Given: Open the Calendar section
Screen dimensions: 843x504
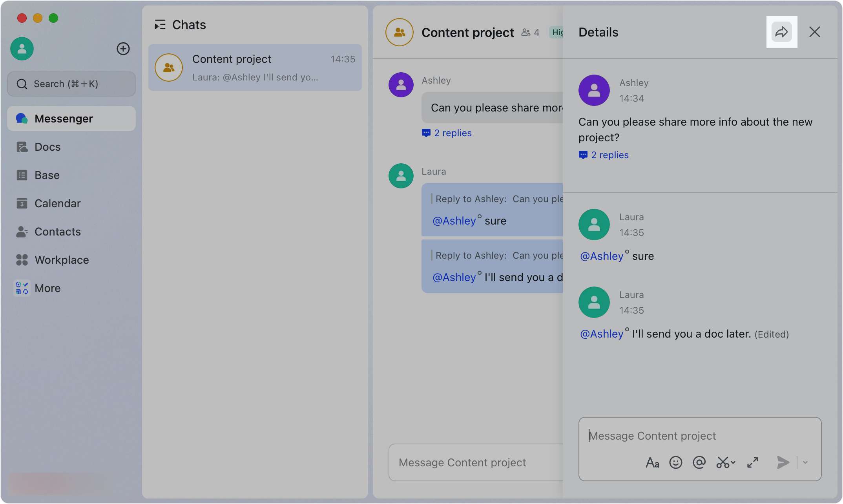Looking at the screenshot, I should click(58, 203).
